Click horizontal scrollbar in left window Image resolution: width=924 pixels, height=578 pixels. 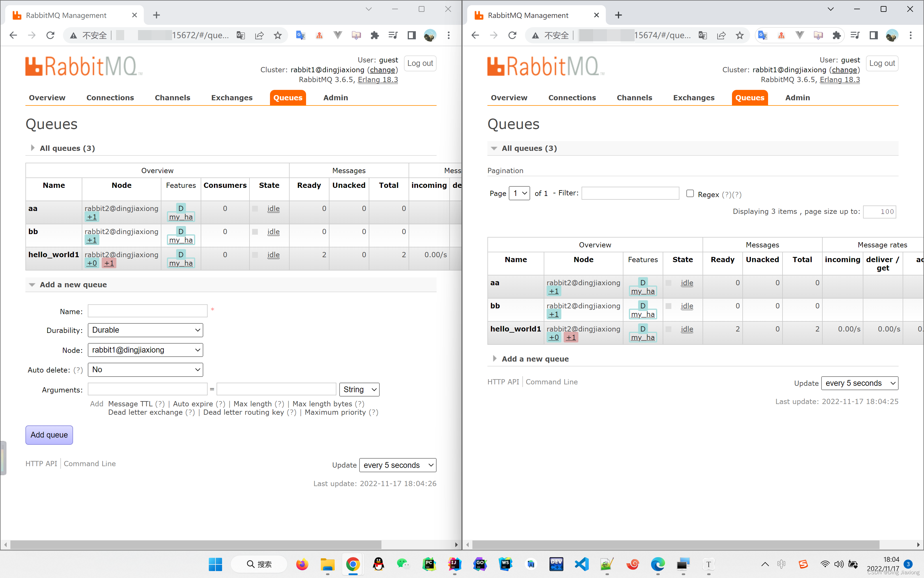pos(195,544)
